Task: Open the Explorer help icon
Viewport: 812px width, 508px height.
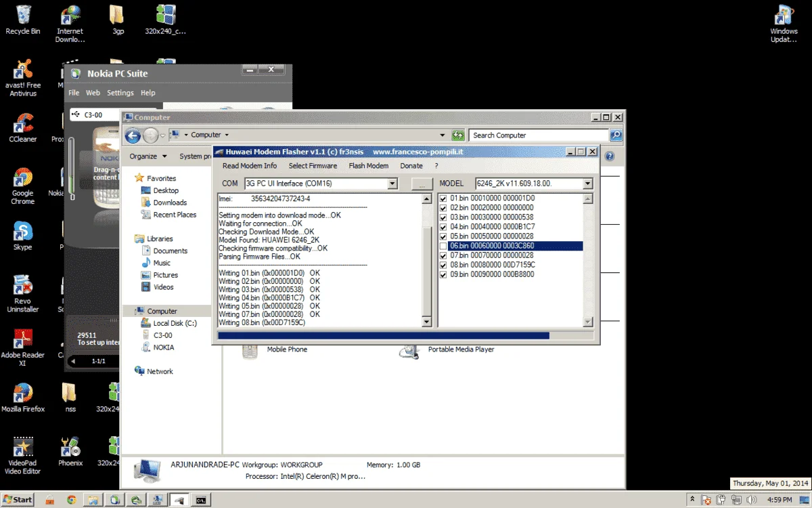Action: [x=610, y=156]
